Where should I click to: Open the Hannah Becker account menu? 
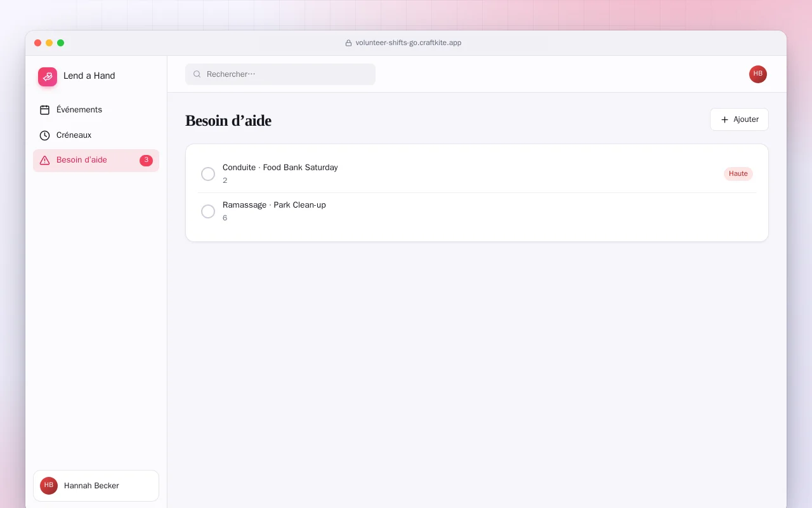coord(96,486)
